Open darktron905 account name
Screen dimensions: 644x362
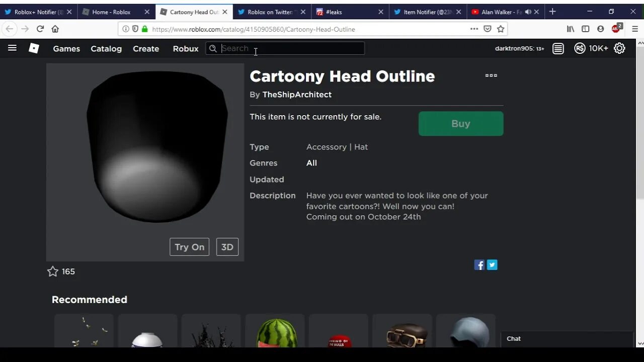520,48
